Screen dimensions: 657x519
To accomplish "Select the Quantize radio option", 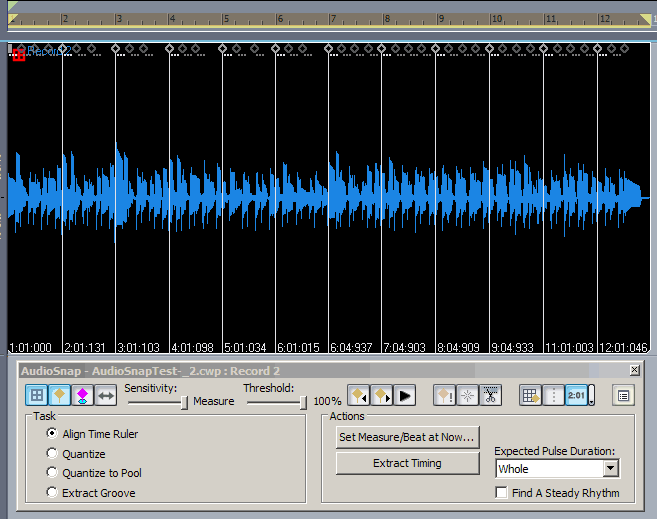I will (x=52, y=454).
